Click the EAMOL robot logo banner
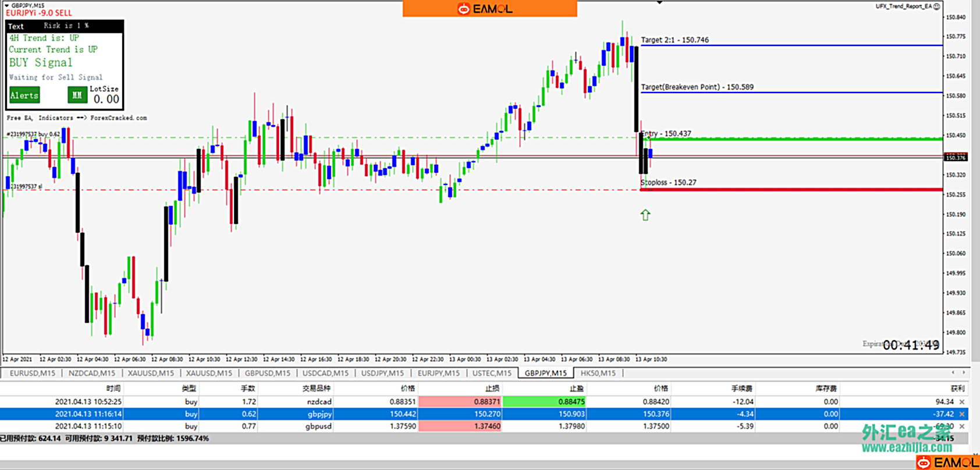Screen dimensions: 980x470 (x=489, y=9)
